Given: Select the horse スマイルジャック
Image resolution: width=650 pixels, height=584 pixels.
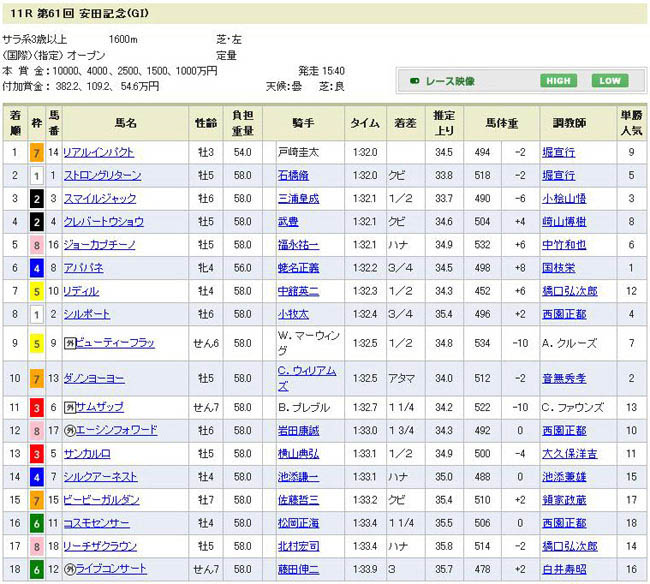Looking at the screenshot, I should point(98,198).
